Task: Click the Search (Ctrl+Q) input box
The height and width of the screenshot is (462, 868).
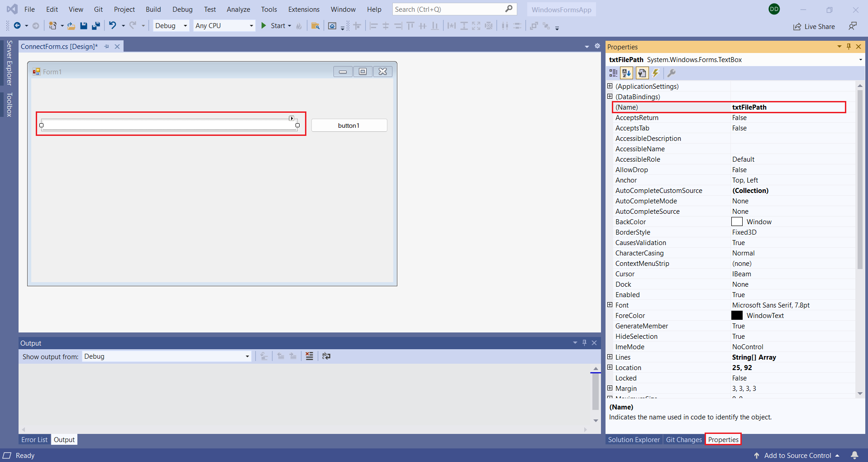Action: click(x=448, y=10)
